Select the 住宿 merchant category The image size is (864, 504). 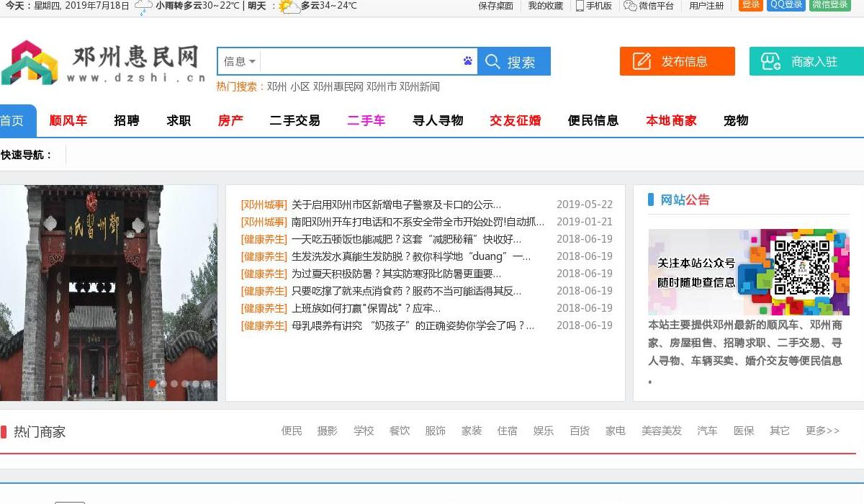[x=508, y=431]
